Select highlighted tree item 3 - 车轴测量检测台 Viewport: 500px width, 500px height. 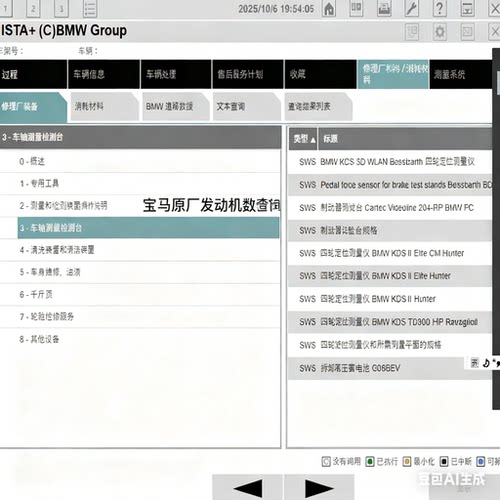coord(148,228)
